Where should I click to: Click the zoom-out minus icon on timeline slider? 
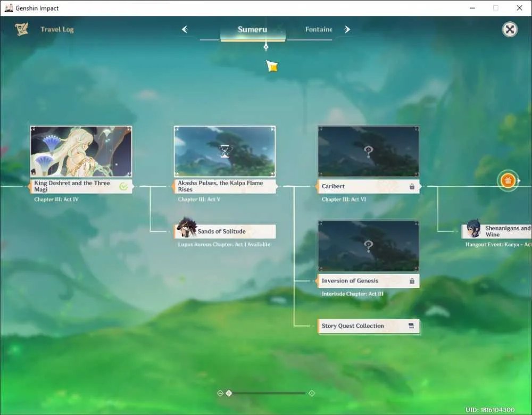220,393
